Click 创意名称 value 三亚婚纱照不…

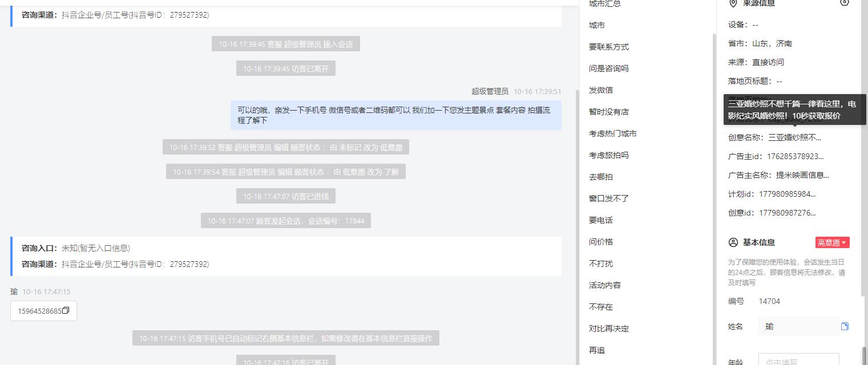(x=795, y=137)
